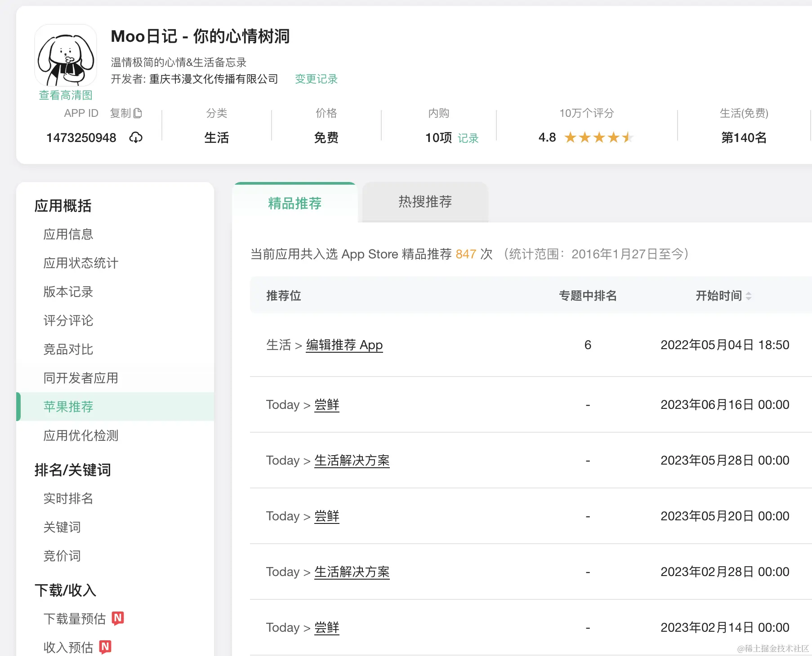Click the 下载/收入 section heading

(66, 590)
